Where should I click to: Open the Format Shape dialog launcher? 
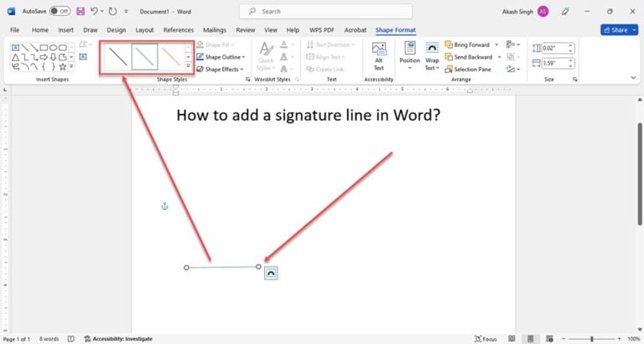pyautogui.click(x=247, y=80)
